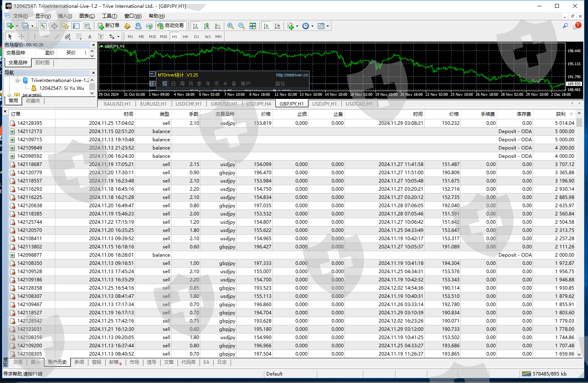Screen dimensions: 588x383
Task: Click the zoom out chart magnifier icon
Action: [242, 26]
